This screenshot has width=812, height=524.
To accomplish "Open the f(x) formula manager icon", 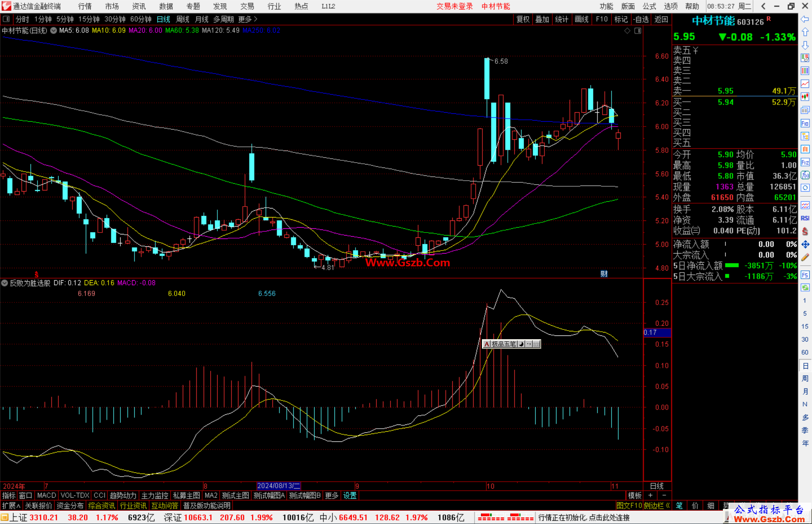I will coord(805,175).
